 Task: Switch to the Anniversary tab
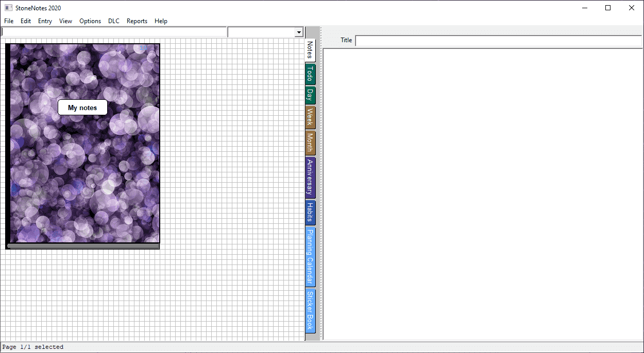click(x=310, y=178)
